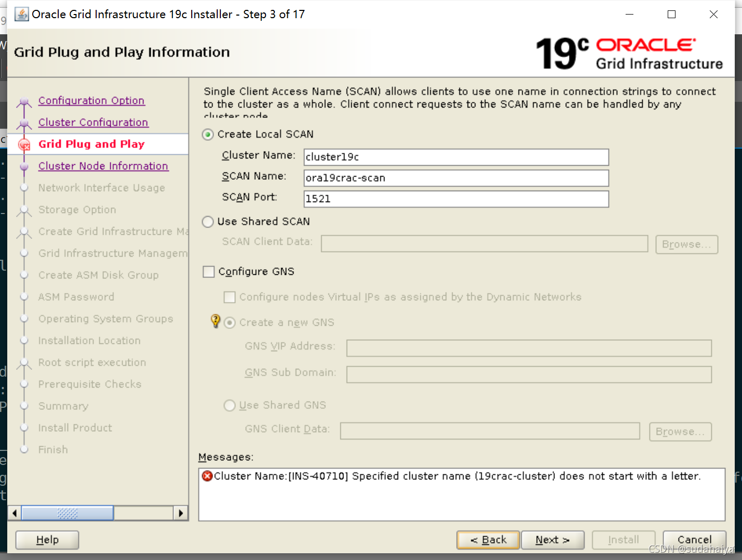Click the Storage Option step
The height and width of the screenshot is (560, 742).
click(77, 210)
